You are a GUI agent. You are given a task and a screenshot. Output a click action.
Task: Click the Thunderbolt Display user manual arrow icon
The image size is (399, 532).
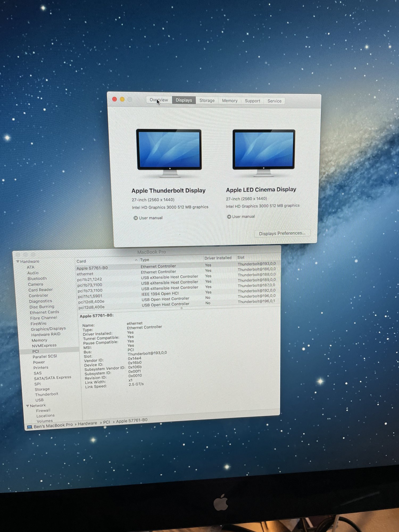click(x=136, y=218)
